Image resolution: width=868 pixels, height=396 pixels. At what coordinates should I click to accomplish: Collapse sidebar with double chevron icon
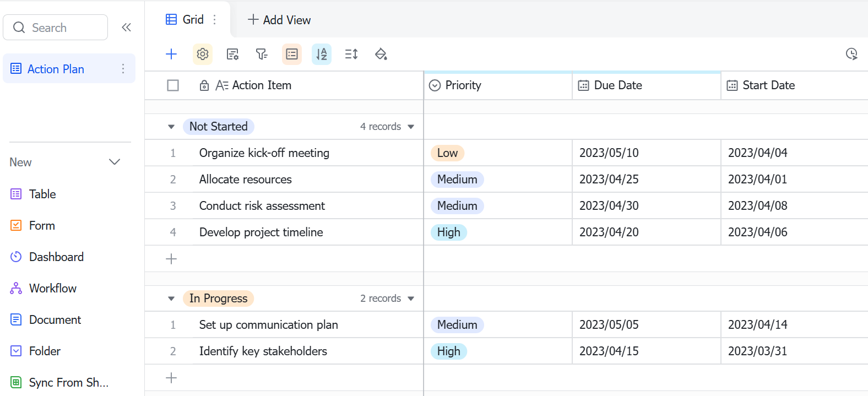[126, 28]
